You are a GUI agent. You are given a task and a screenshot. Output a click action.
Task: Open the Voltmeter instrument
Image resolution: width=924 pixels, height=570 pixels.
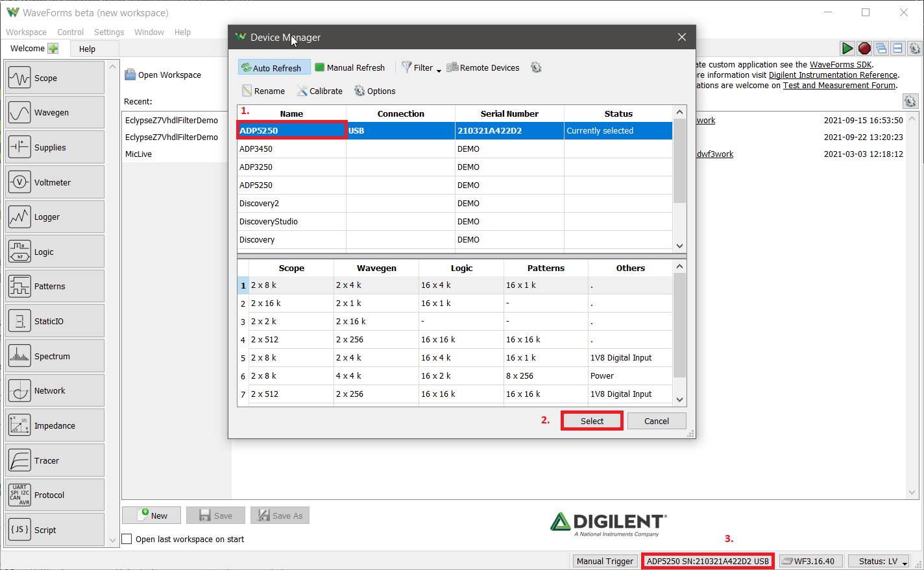[x=55, y=182]
